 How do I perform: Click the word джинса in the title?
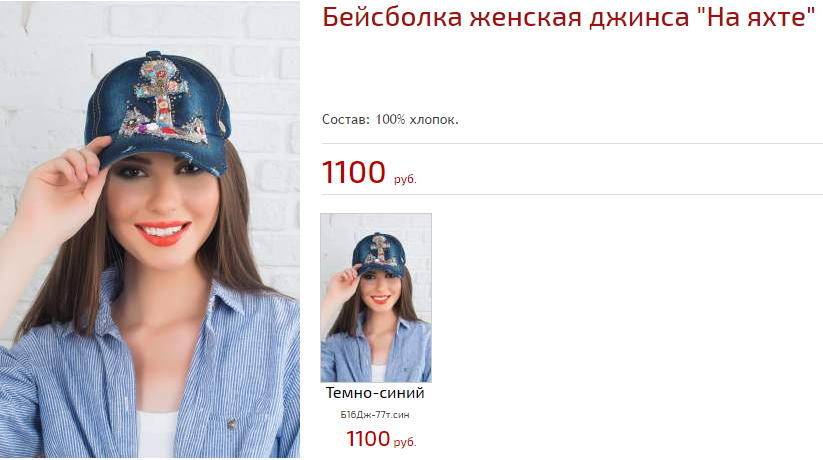[639, 19]
